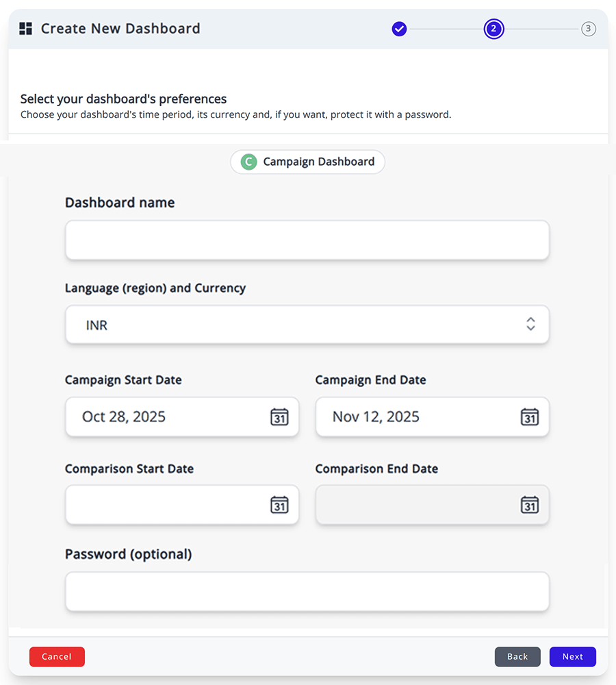Click the highlighted step 2 indicator
This screenshot has width=616, height=685.
pos(493,29)
